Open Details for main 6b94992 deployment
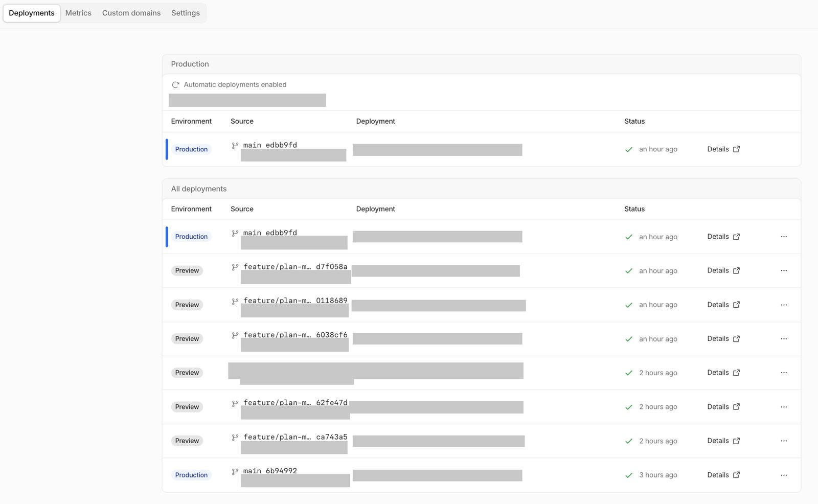The image size is (818, 504). tap(723, 475)
